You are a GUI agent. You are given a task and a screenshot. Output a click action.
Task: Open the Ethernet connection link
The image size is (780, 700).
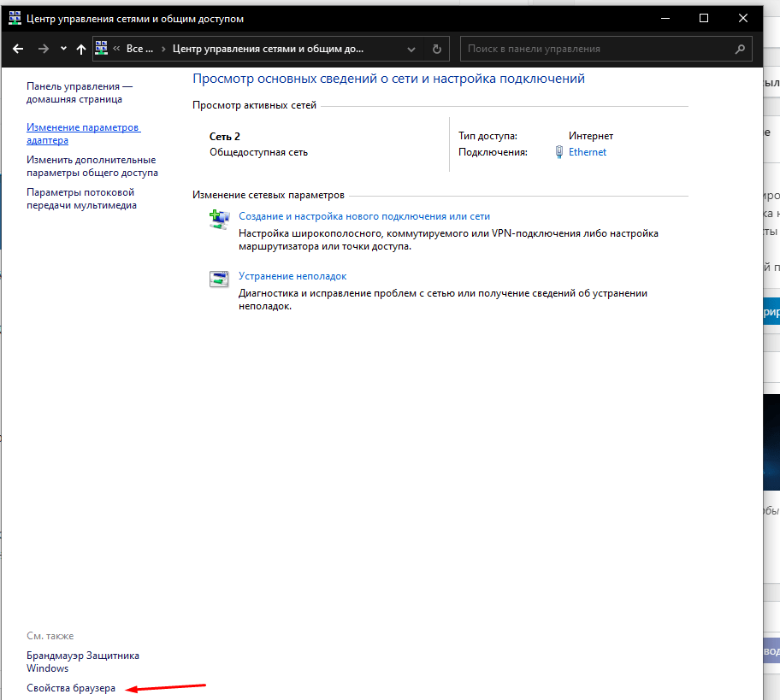[588, 152]
